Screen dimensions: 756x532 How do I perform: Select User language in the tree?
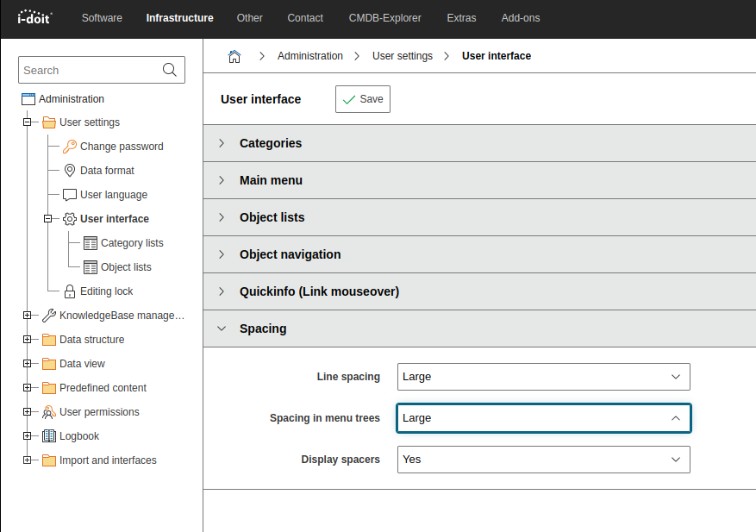pos(114,195)
